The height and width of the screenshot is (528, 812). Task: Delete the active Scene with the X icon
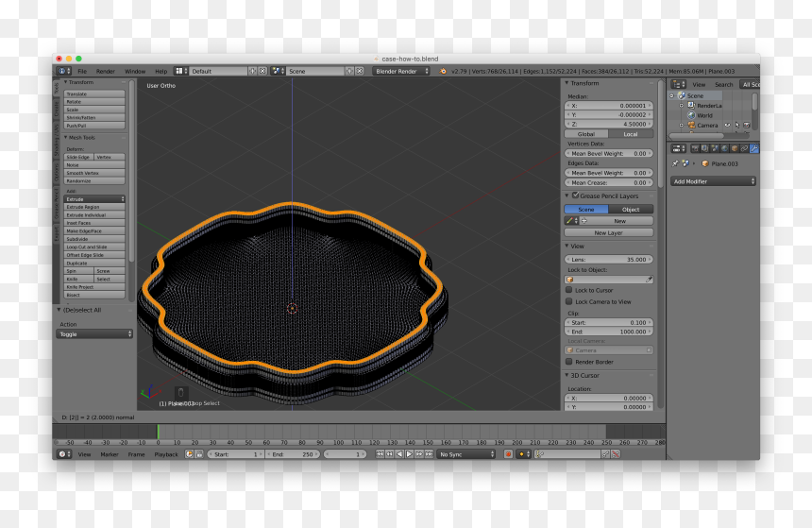(360, 71)
